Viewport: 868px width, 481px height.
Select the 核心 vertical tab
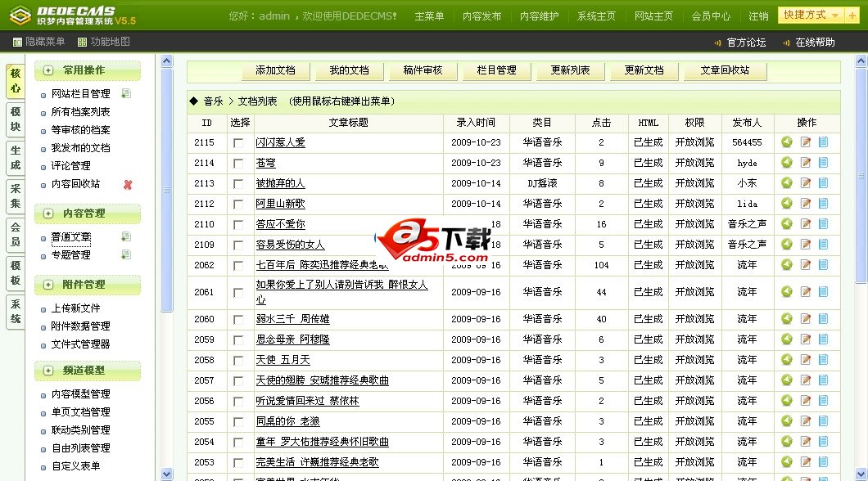pos(16,81)
